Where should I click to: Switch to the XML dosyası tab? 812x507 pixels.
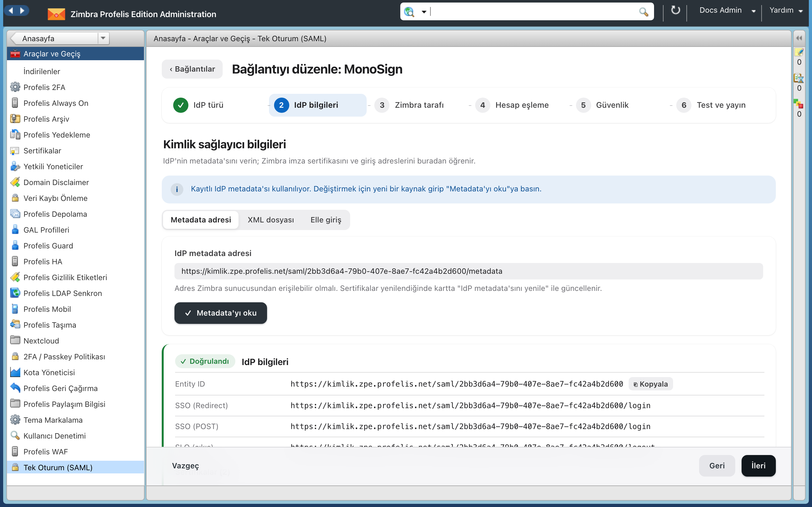271,220
